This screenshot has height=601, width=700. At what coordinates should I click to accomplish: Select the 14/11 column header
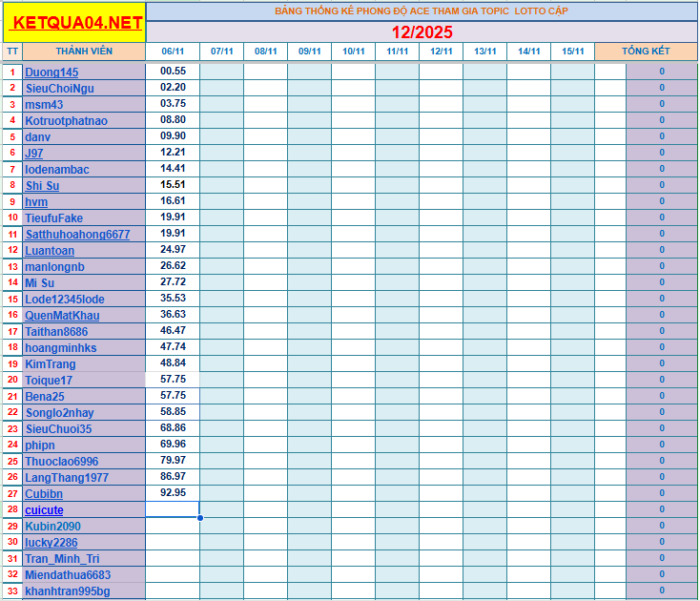pos(529,52)
